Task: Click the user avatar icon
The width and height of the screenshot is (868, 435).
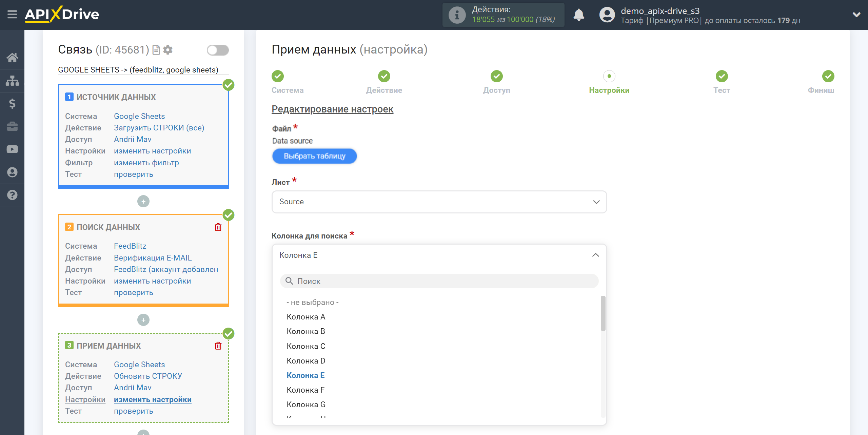Action: pos(607,15)
